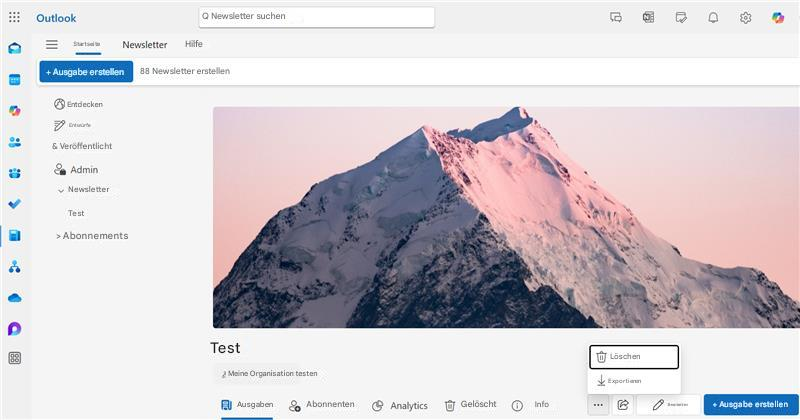Open Mail from the left app rail
Image resolution: width=800 pixels, height=420 pixels.
15,48
